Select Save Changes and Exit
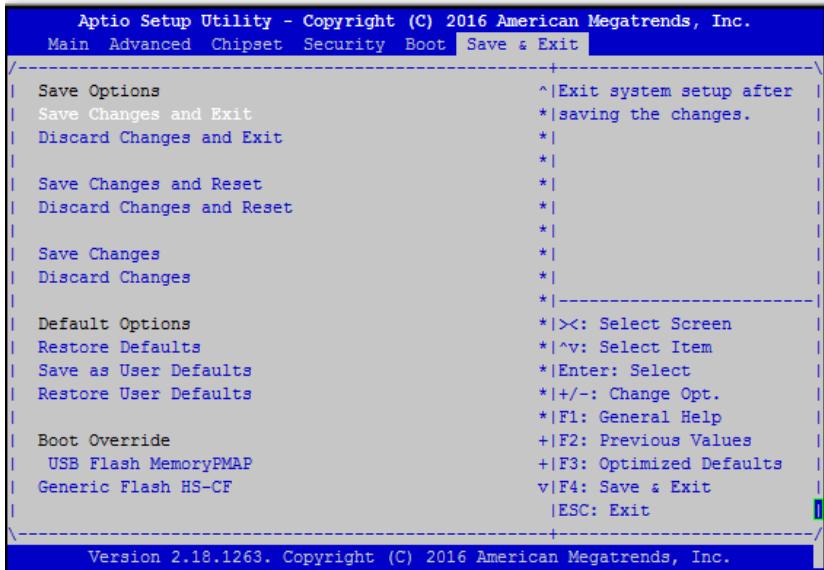 pos(145,114)
